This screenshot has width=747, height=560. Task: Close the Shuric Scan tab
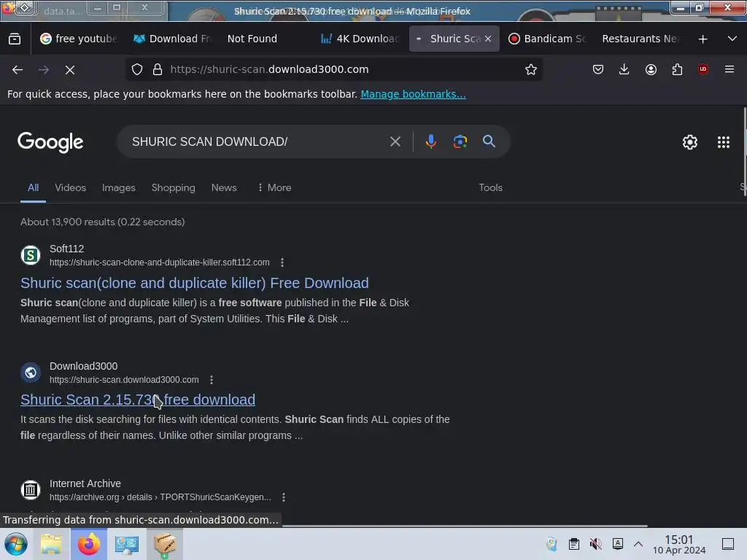click(x=488, y=39)
